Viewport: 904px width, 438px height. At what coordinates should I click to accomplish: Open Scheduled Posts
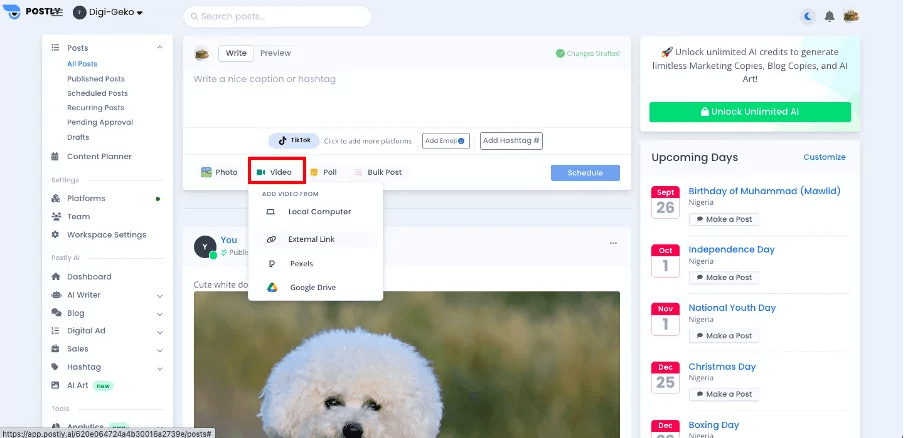coord(97,93)
